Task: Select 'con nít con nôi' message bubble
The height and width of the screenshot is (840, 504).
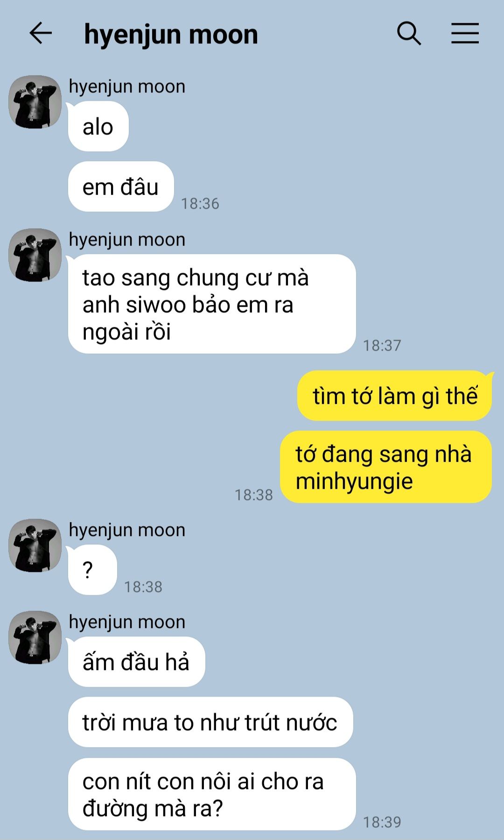Action: [x=212, y=794]
